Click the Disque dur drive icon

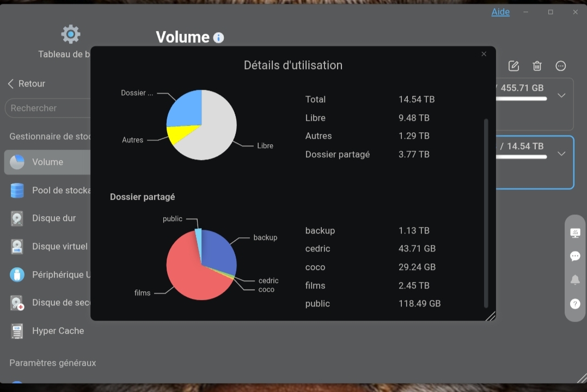click(17, 218)
